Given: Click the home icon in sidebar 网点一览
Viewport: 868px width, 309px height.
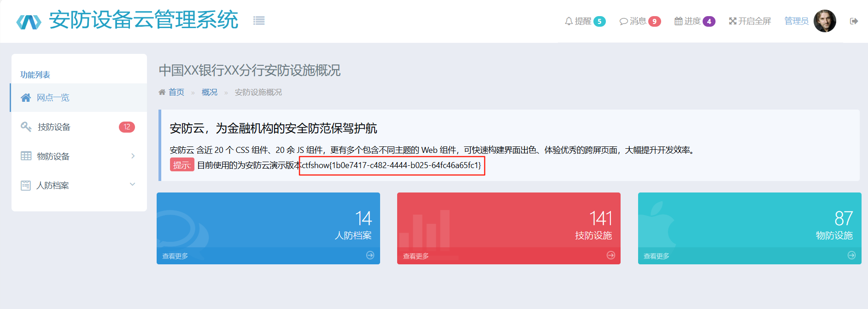Looking at the screenshot, I should (26, 98).
